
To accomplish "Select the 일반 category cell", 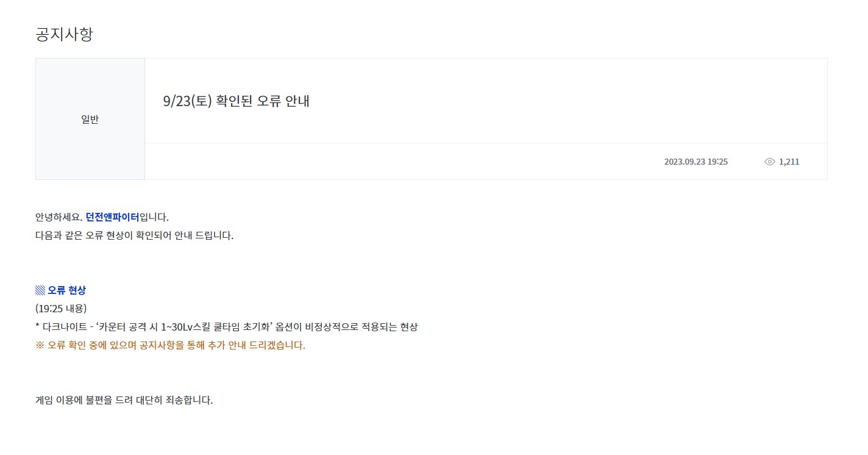I will pos(90,119).
